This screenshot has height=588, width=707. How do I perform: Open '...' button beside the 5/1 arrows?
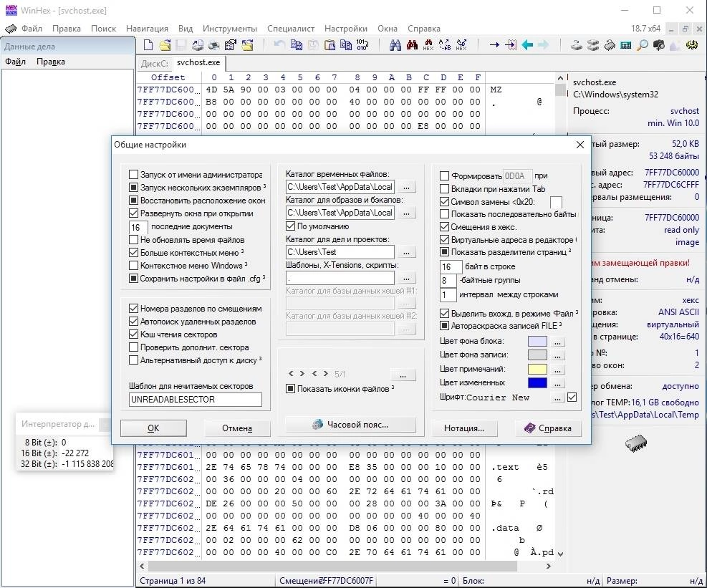[403, 375]
